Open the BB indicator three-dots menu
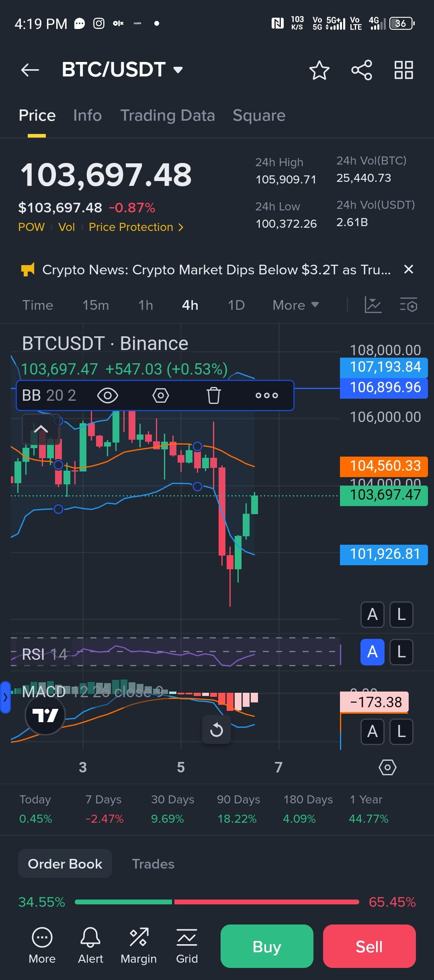This screenshot has height=980, width=434. 267,395
